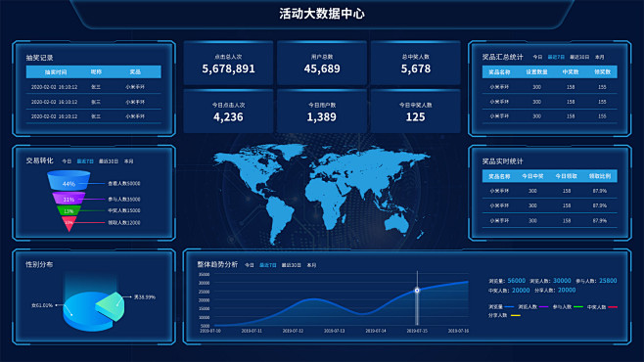
Task: Click the blue 44% funnel segment
Action: click(69, 181)
